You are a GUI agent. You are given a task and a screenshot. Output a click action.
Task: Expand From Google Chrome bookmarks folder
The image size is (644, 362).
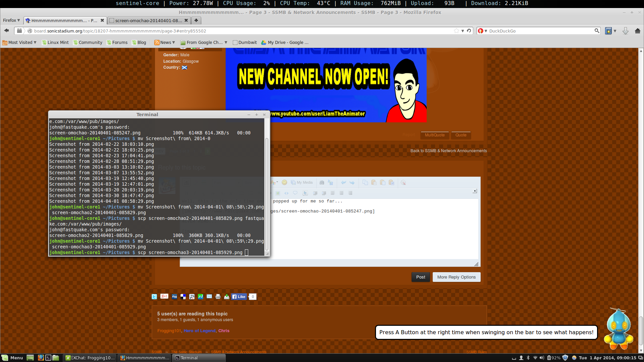point(204,43)
